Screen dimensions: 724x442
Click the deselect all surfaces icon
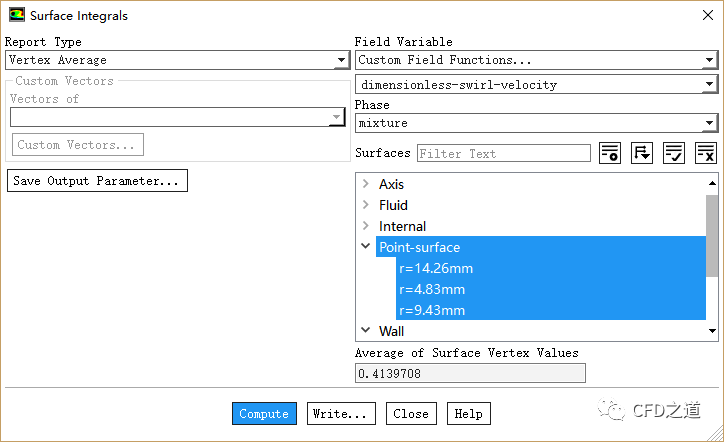point(706,153)
